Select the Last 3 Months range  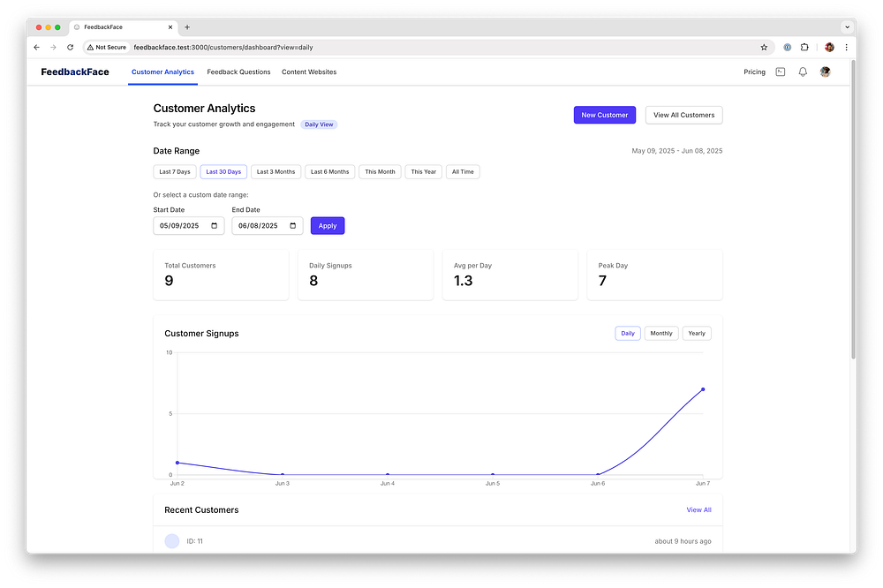(x=275, y=172)
